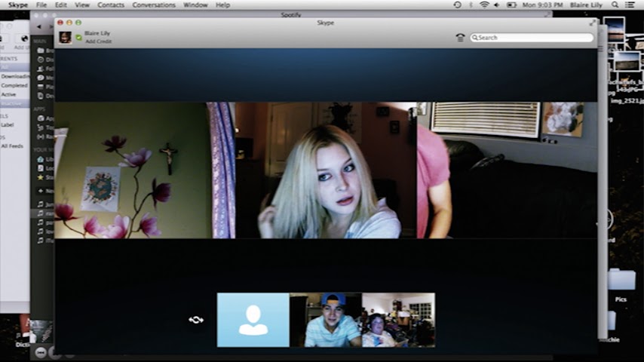644x362 pixels.
Task: Select the rightmost participant video thumbnail
Action: pyautogui.click(x=398, y=320)
